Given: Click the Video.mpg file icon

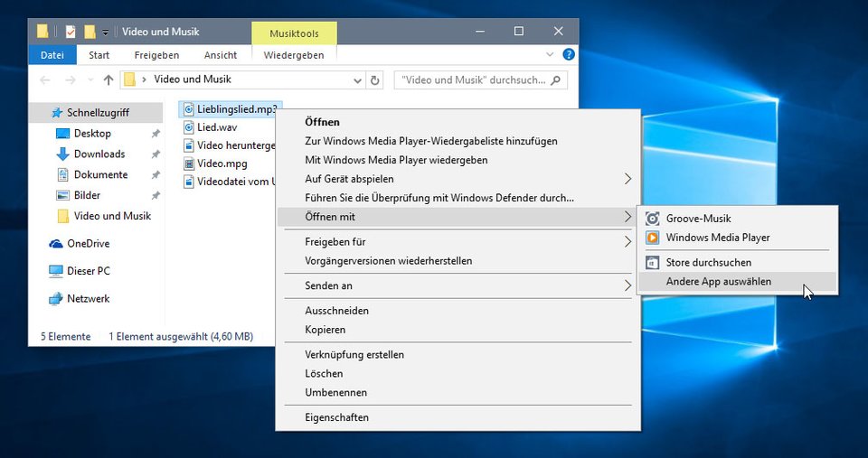Looking at the screenshot, I should (x=189, y=164).
